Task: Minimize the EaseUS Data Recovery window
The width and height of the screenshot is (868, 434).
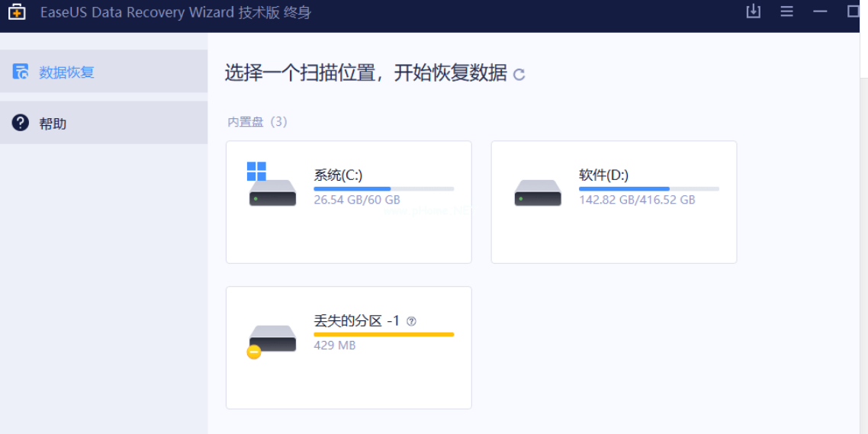Action: [x=821, y=11]
